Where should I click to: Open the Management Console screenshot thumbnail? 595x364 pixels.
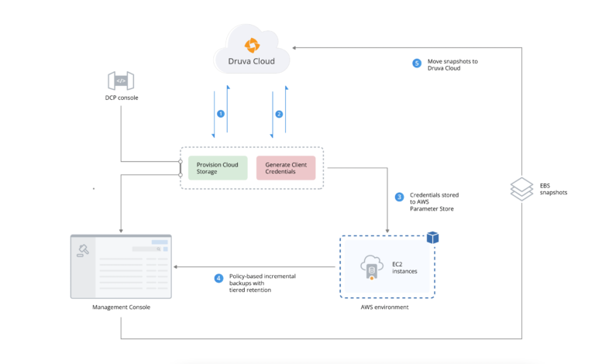pos(121,266)
